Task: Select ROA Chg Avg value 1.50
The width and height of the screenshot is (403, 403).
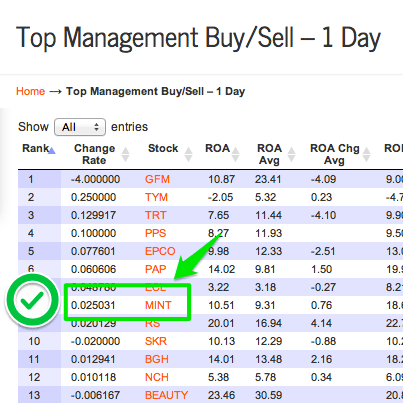Action: pyautogui.click(x=321, y=269)
